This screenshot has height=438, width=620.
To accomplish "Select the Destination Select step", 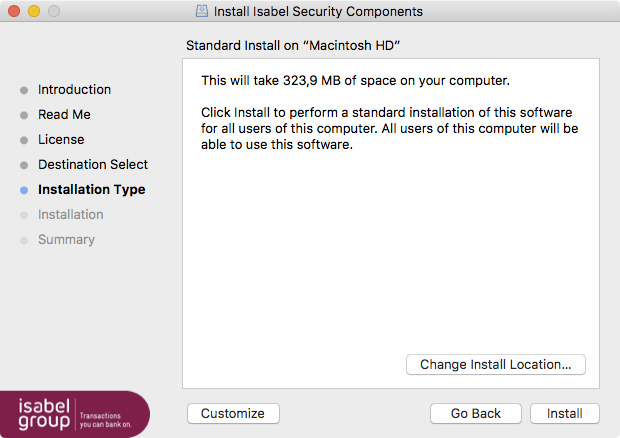I will point(93,164).
